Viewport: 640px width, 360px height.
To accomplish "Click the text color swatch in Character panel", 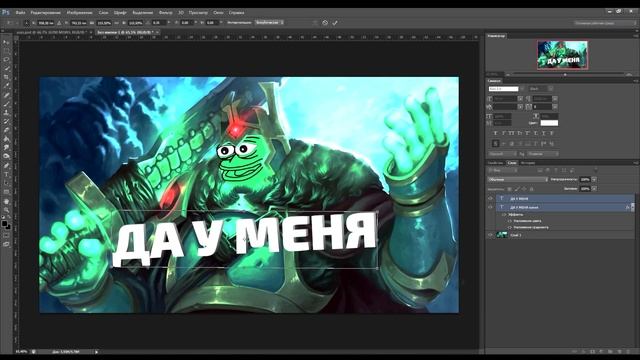I will pyautogui.click(x=549, y=123).
